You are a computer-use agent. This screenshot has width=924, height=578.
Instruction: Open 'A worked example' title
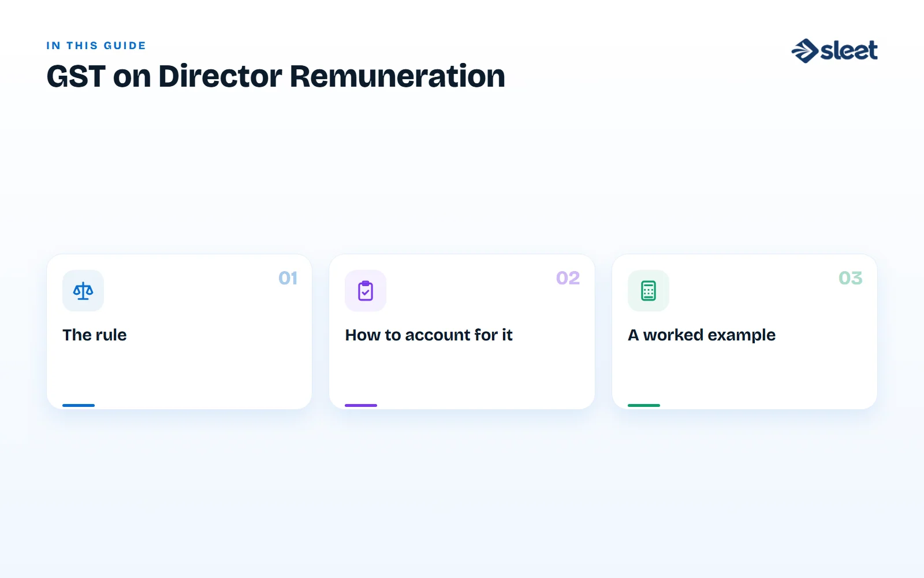point(702,335)
